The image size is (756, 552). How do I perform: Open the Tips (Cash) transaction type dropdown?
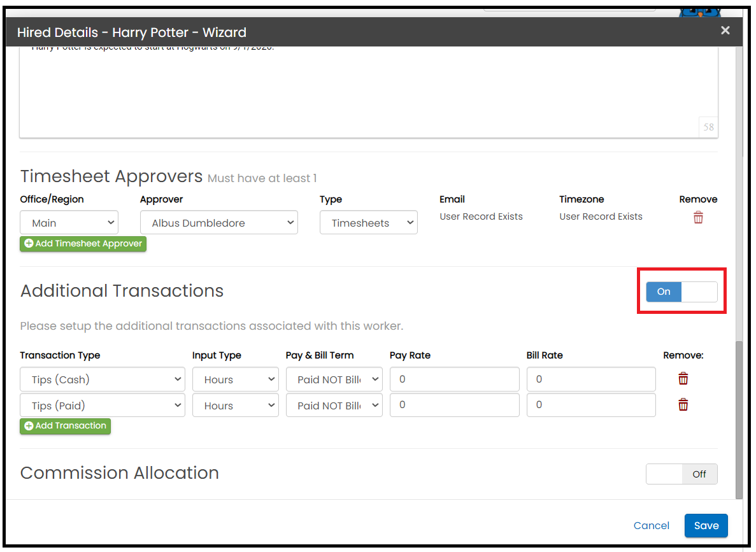[102, 379]
